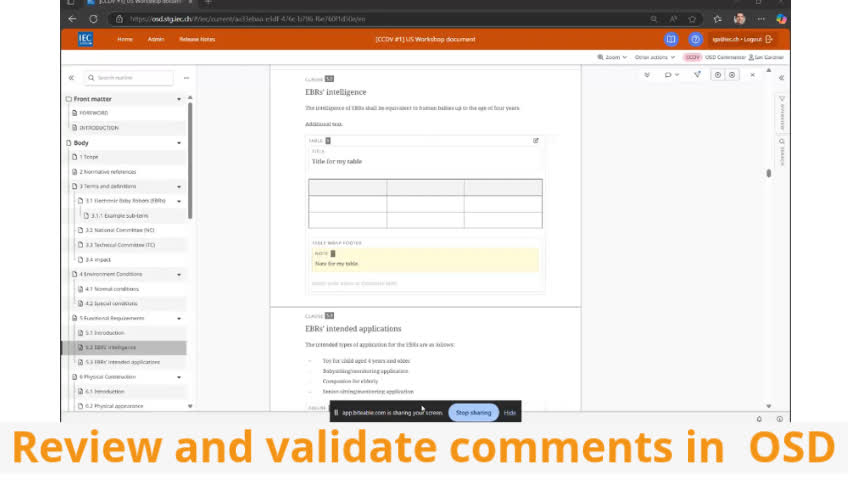Open the blue help question icon
Image resolution: width=852 pixels, height=480 pixels.
coord(695,39)
